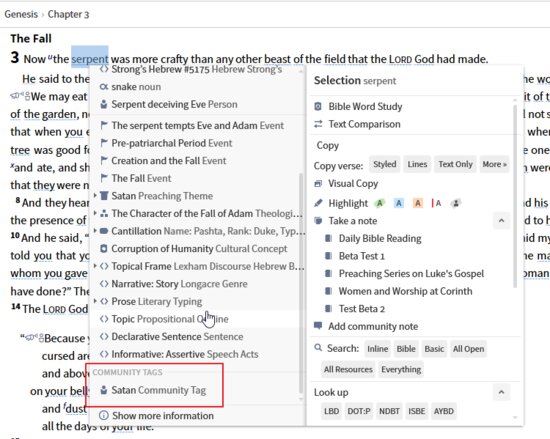Select Add community note
The image size is (550, 439).
pyautogui.click(x=373, y=326)
